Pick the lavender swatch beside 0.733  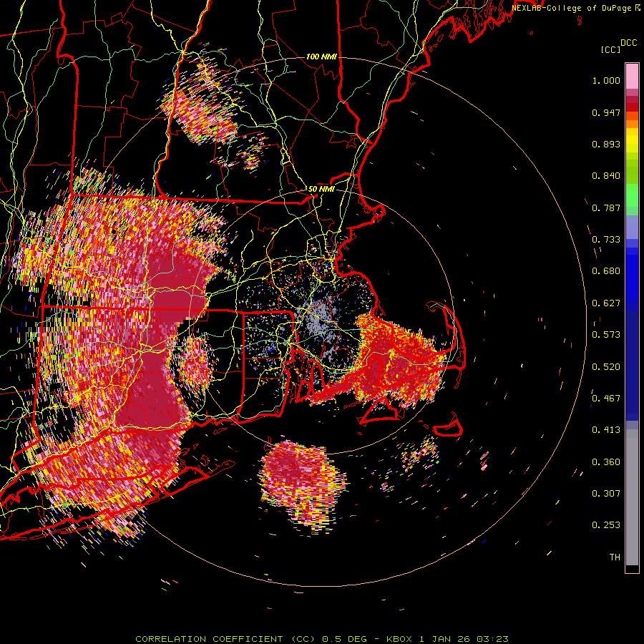pos(632,227)
